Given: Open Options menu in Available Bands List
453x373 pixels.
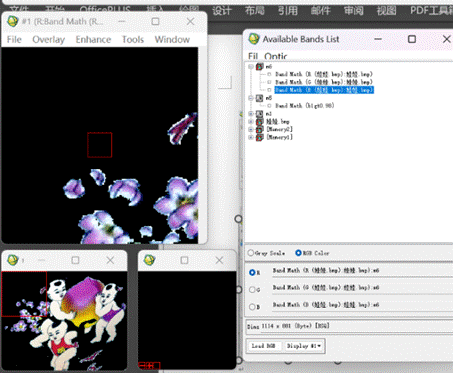Looking at the screenshot, I should pos(276,56).
